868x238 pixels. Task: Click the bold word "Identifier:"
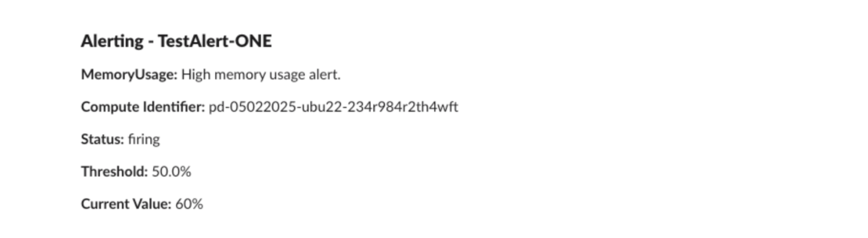point(174,107)
